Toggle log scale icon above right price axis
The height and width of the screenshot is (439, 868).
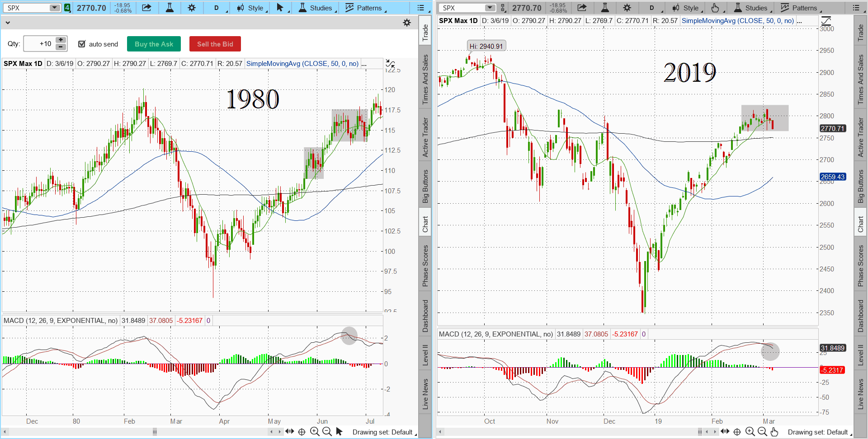click(826, 21)
